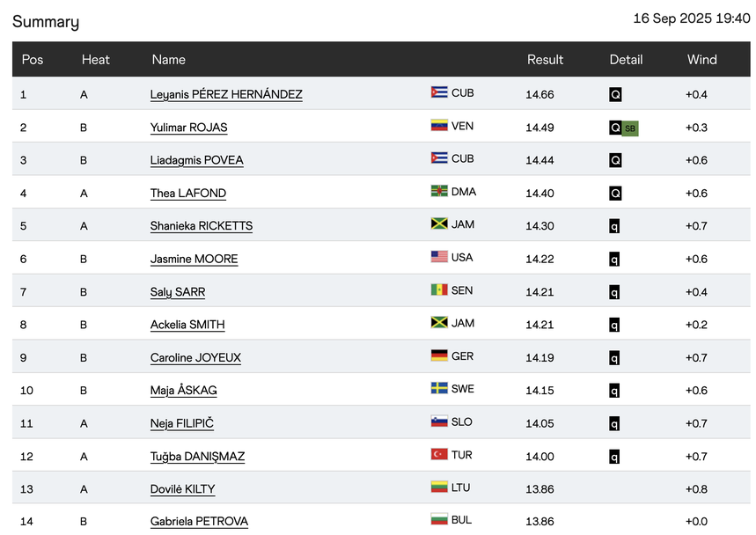The width and height of the screenshot is (756, 535).
Task: Click the Wind column header
Action: tap(701, 60)
